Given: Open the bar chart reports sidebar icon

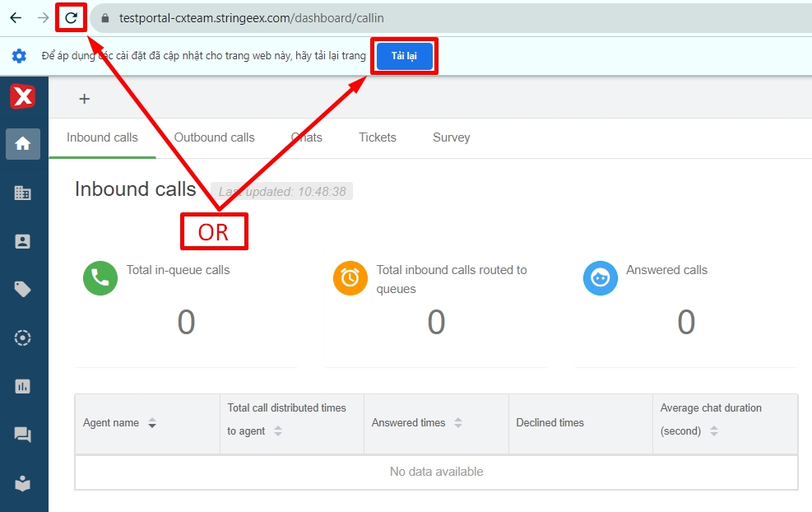Looking at the screenshot, I should coord(23,386).
